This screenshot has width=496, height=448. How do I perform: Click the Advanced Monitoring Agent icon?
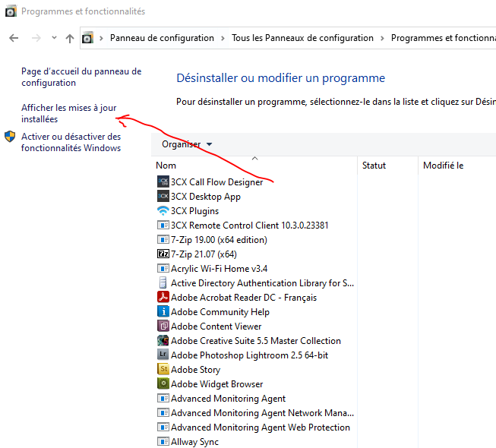point(163,398)
